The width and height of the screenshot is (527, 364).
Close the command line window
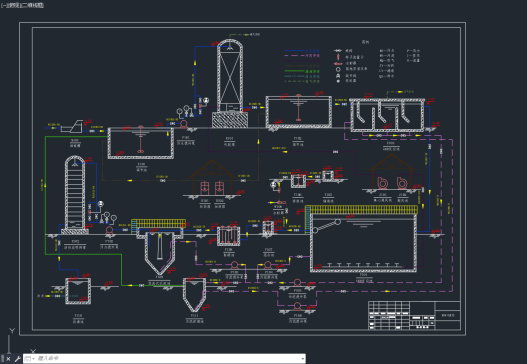point(8,359)
